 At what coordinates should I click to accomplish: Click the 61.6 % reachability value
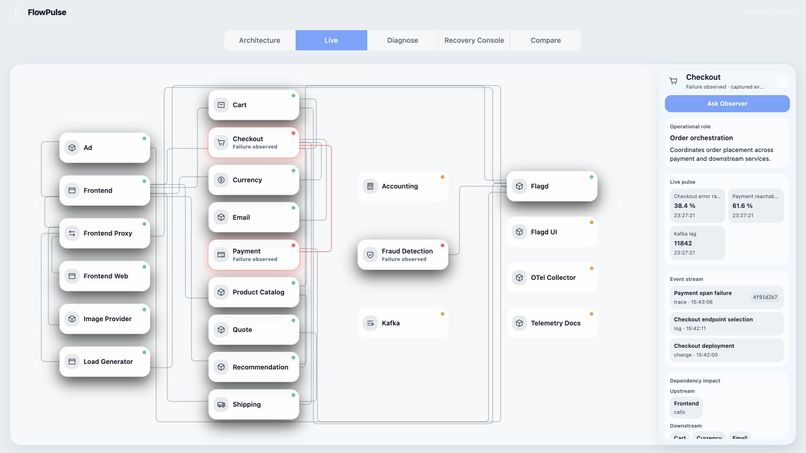pos(743,206)
